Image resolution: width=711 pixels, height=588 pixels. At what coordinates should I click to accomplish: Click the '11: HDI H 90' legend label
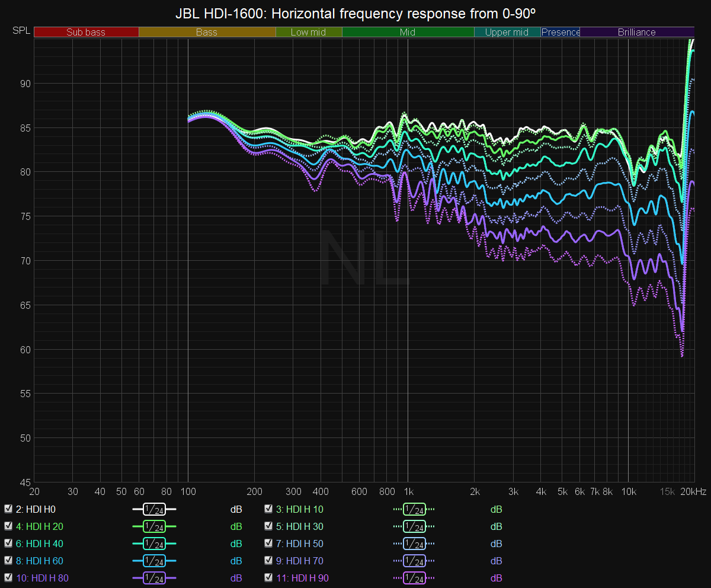tap(302, 578)
